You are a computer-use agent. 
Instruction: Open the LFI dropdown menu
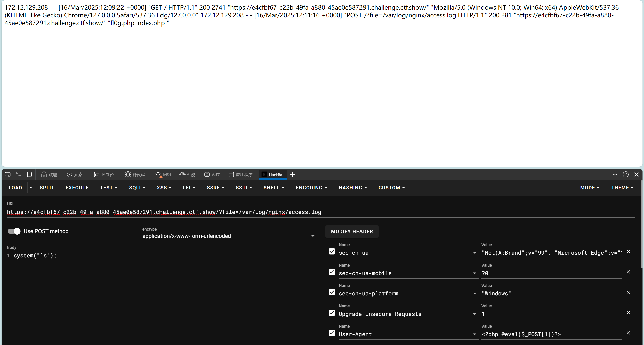[x=189, y=188]
